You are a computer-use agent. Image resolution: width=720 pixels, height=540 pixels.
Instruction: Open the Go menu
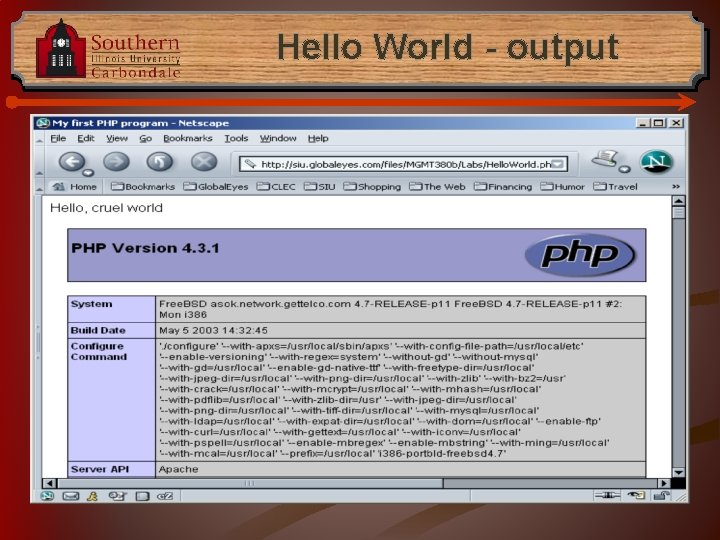pyautogui.click(x=146, y=138)
